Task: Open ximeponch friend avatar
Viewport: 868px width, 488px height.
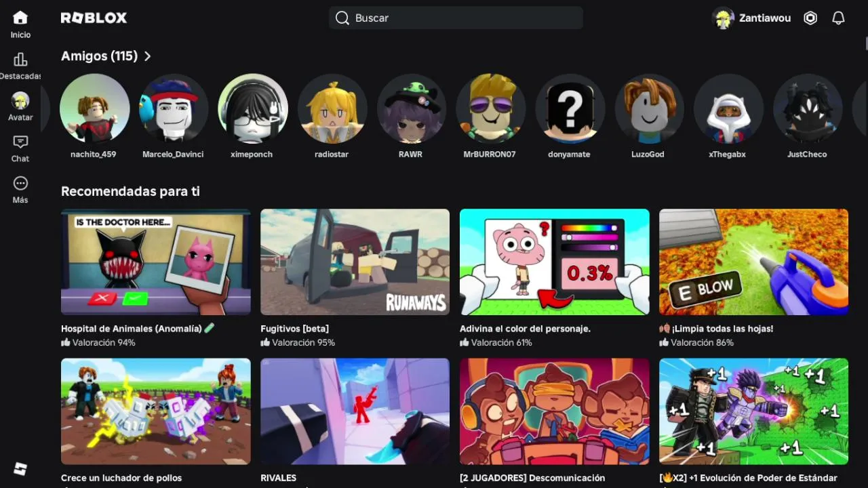Action: [x=252, y=108]
